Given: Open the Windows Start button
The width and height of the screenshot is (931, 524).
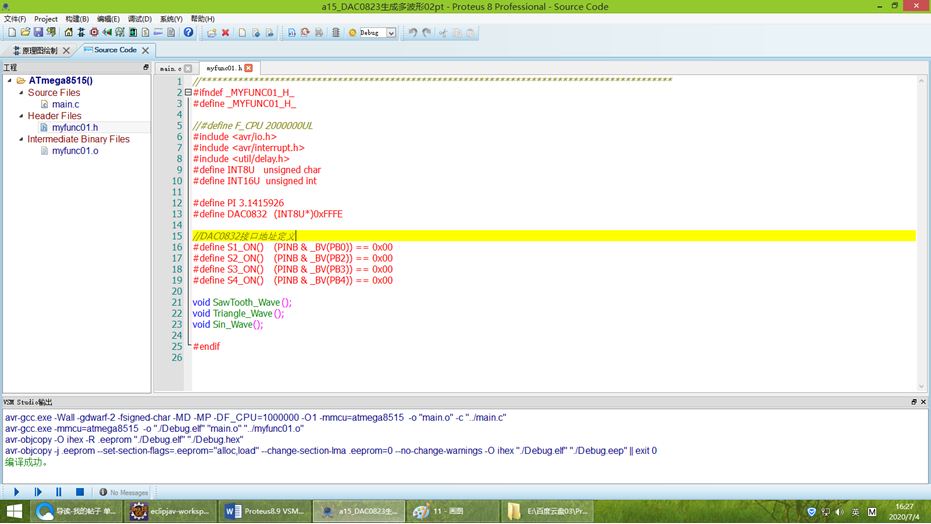Looking at the screenshot, I should point(14,511).
